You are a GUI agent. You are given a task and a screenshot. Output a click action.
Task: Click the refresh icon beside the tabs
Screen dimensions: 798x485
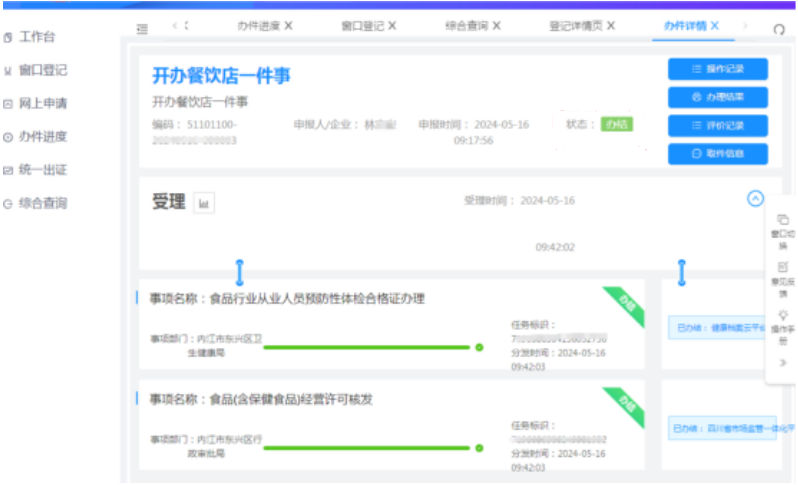[x=778, y=29]
